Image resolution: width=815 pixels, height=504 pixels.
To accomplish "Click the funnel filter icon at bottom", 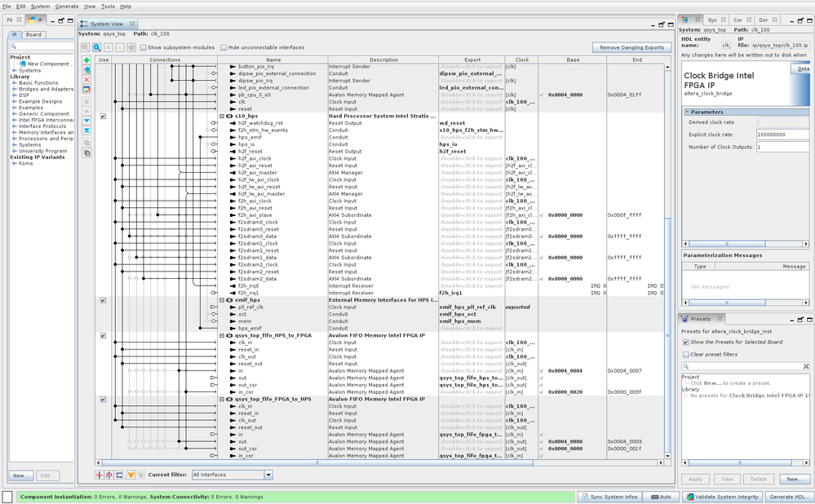I will (x=130, y=475).
